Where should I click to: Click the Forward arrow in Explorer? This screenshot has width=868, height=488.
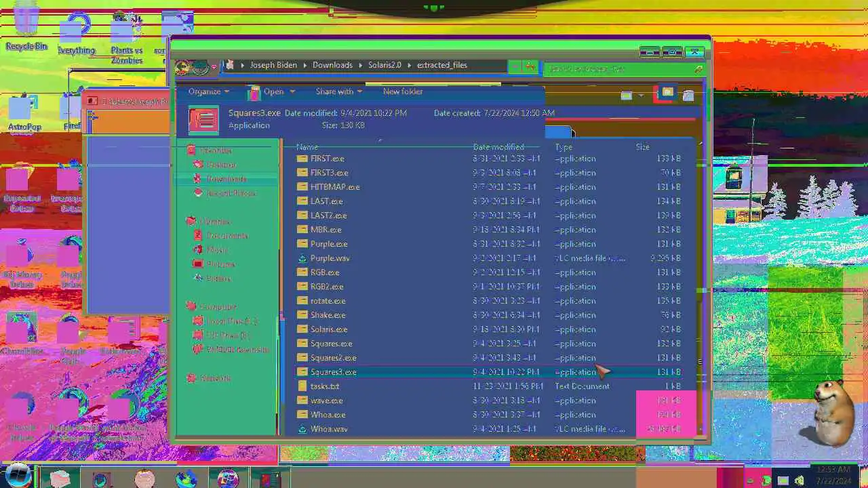200,66
